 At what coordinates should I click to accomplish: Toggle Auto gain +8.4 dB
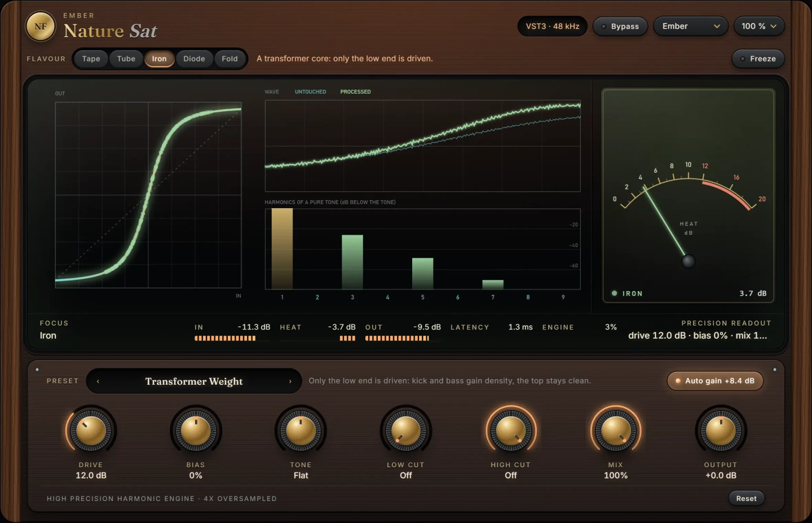point(715,381)
